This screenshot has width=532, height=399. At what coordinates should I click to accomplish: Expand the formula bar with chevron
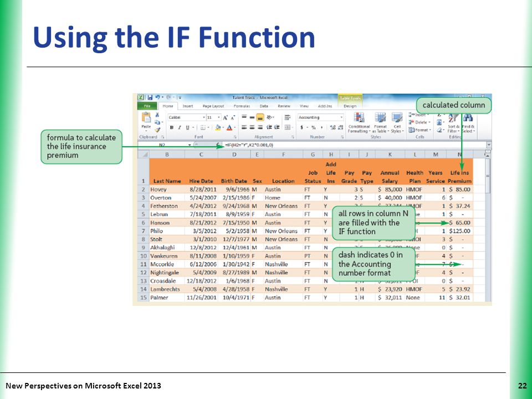click(489, 145)
